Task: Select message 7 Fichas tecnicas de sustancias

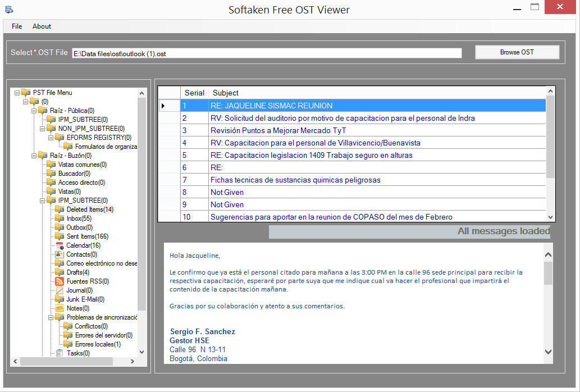Action: pyautogui.click(x=295, y=180)
